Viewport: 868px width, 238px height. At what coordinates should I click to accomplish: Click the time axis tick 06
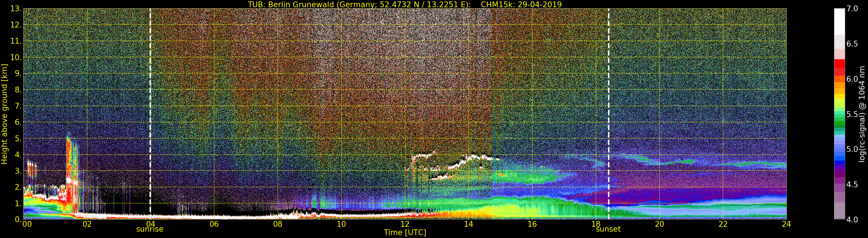[x=214, y=224]
